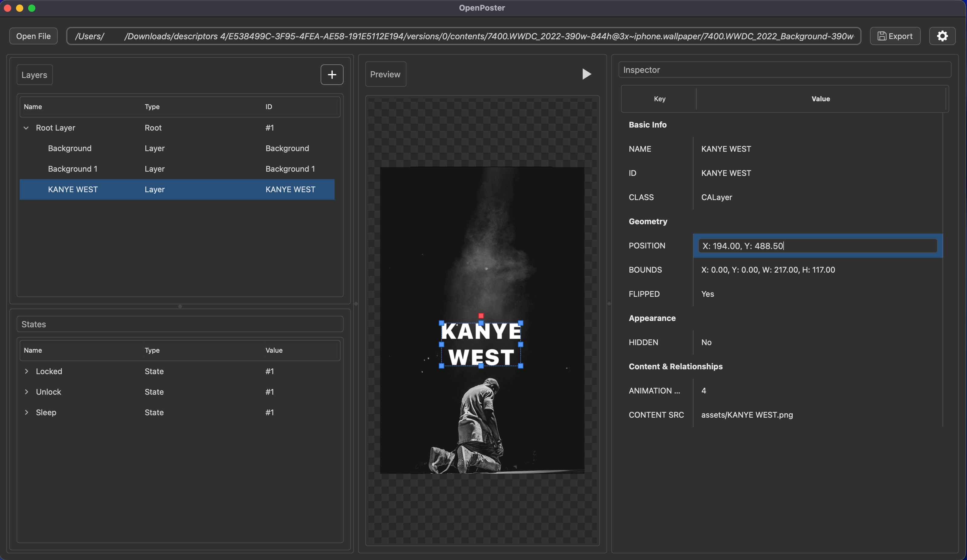
Task: Click the States table Value column header
Action: pyautogui.click(x=274, y=351)
